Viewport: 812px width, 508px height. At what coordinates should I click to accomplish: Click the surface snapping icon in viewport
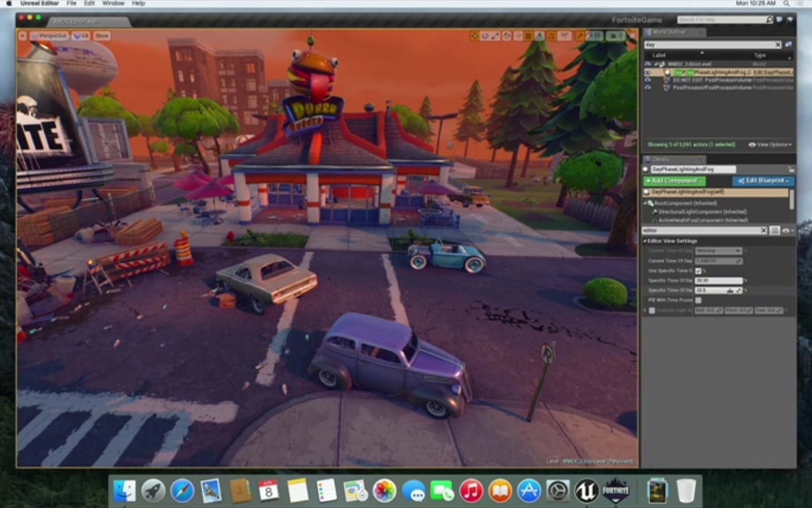[x=518, y=36]
